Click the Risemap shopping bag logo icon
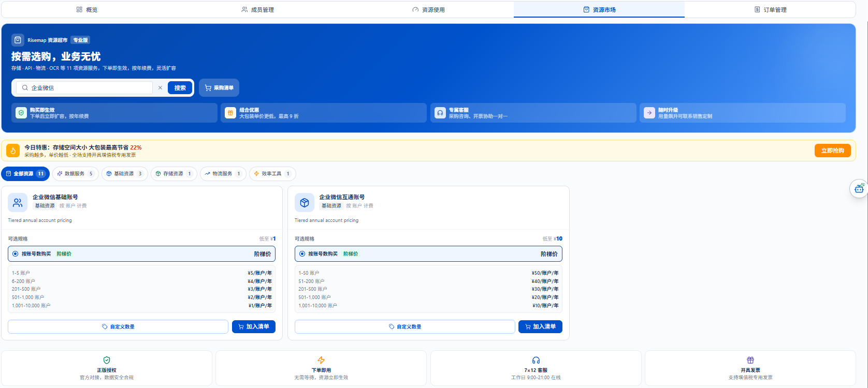Image resolution: width=868 pixels, height=388 pixels. (18, 40)
